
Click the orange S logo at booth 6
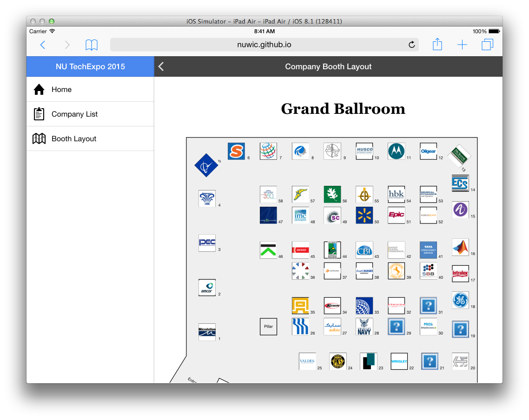coord(236,151)
